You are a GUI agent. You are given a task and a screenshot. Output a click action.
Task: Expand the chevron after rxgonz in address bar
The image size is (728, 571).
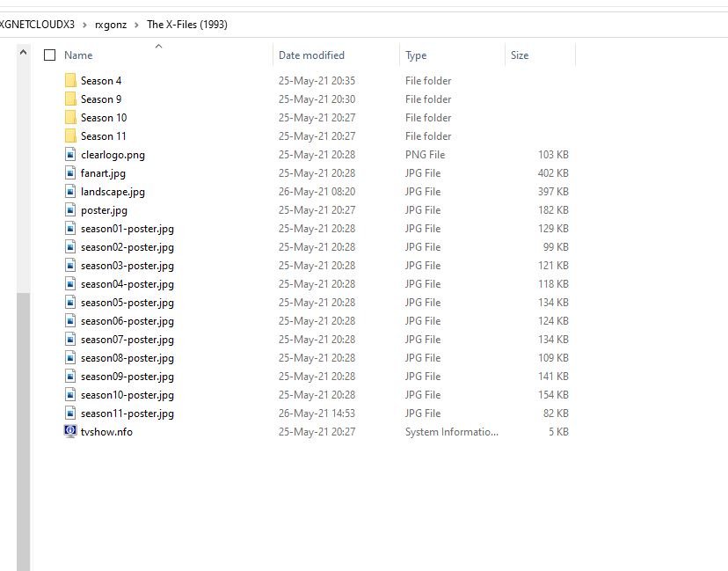pyautogui.click(x=136, y=26)
